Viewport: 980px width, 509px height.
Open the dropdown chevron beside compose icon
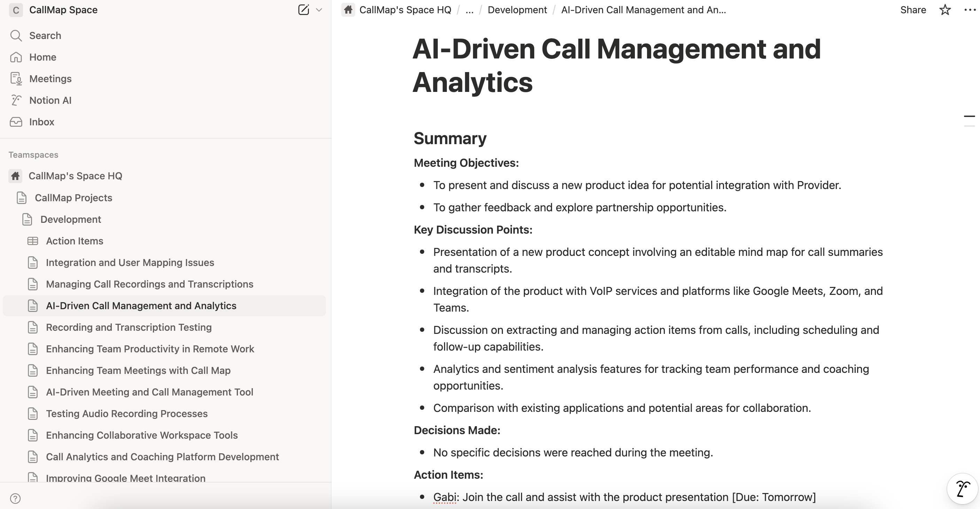pos(319,10)
